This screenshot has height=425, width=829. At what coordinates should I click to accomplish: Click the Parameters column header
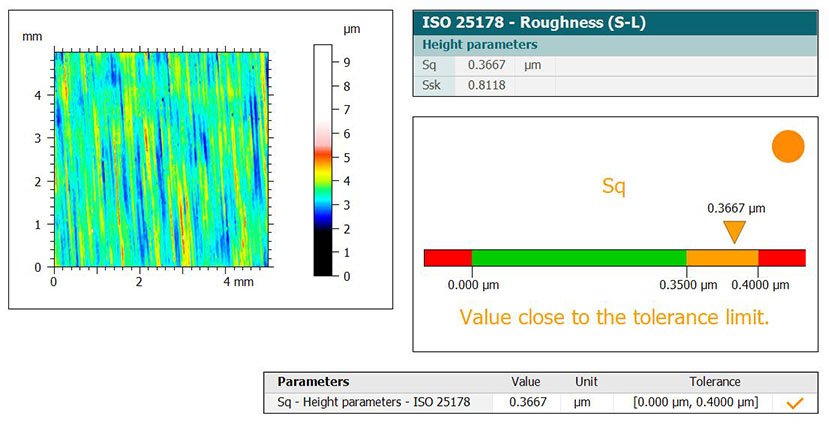pos(314,382)
